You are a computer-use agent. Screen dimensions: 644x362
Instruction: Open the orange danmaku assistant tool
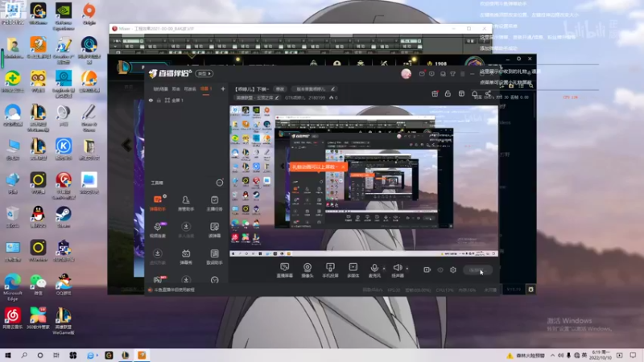coord(158,203)
